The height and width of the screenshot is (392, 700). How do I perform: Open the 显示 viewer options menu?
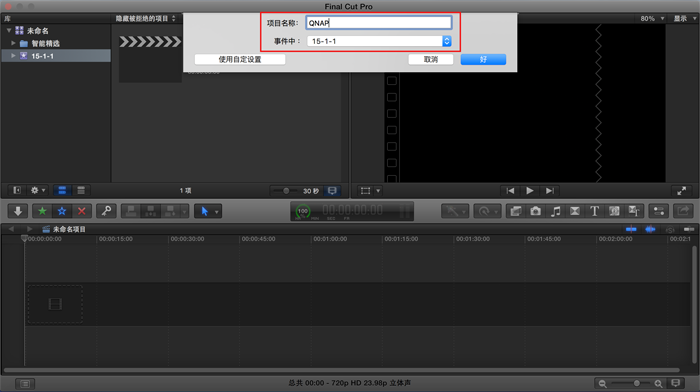pyautogui.click(x=684, y=18)
